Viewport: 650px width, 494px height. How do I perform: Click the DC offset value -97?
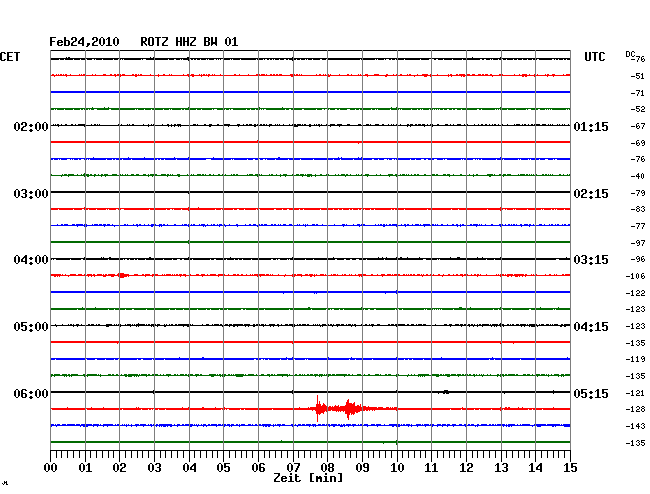pyautogui.click(x=638, y=243)
